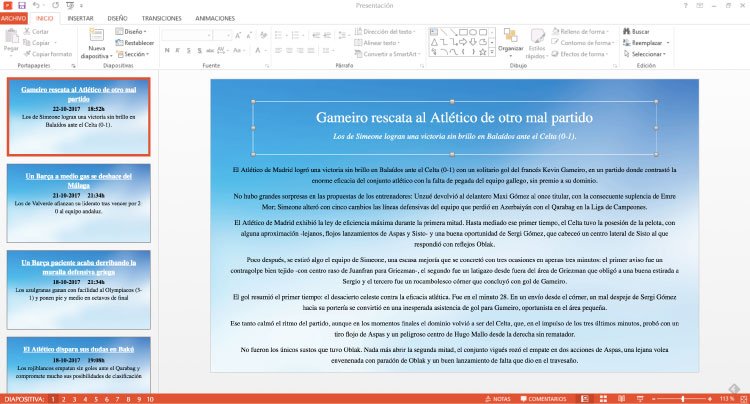Open the font size combo box
The width and height of the screenshot is (750, 404).
click(x=223, y=36)
